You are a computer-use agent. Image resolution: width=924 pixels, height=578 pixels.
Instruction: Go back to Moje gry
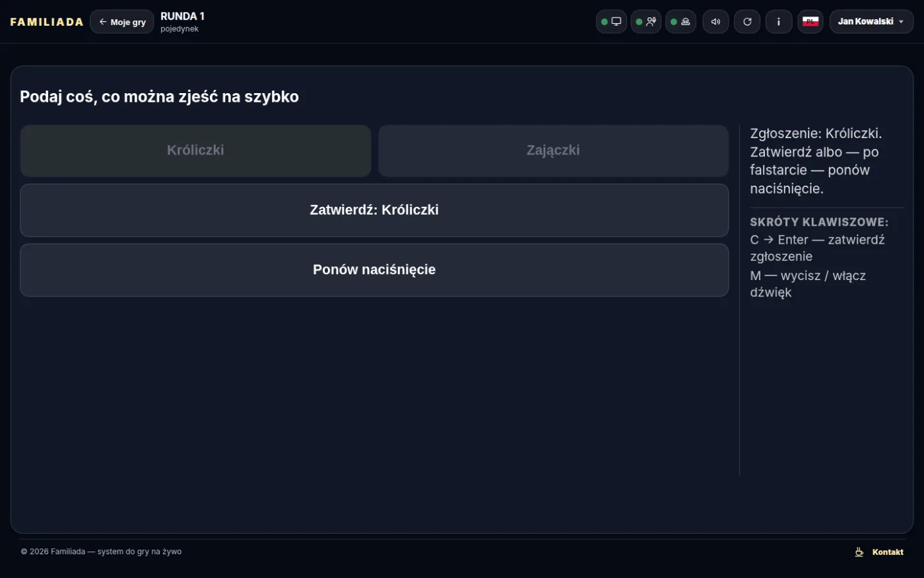point(122,22)
